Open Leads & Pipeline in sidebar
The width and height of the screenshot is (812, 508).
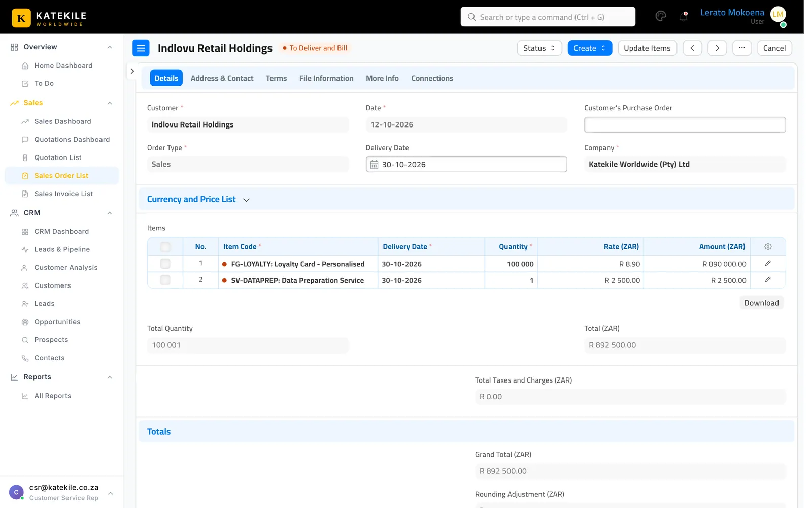tap(62, 249)
